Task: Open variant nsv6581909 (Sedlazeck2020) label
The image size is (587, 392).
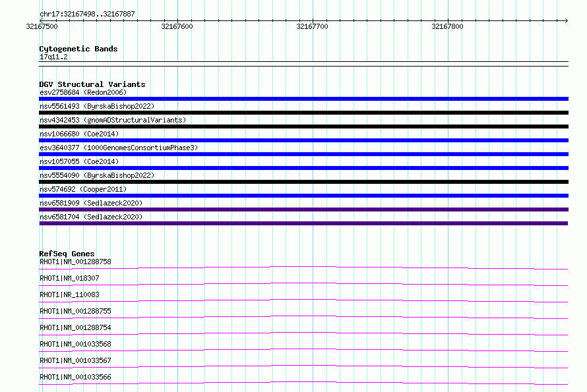Action: (x=91, y=203)
